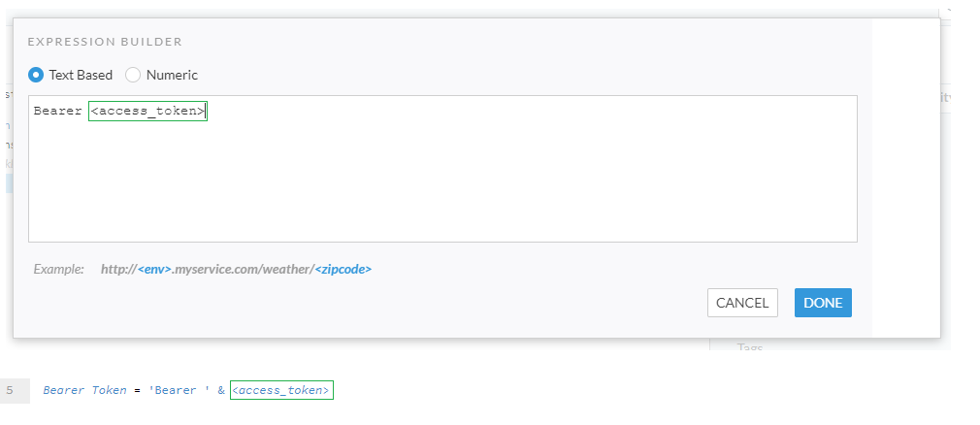
Task: Click the Bearer Token variable name on line 5
Action: tap(84, 390)
